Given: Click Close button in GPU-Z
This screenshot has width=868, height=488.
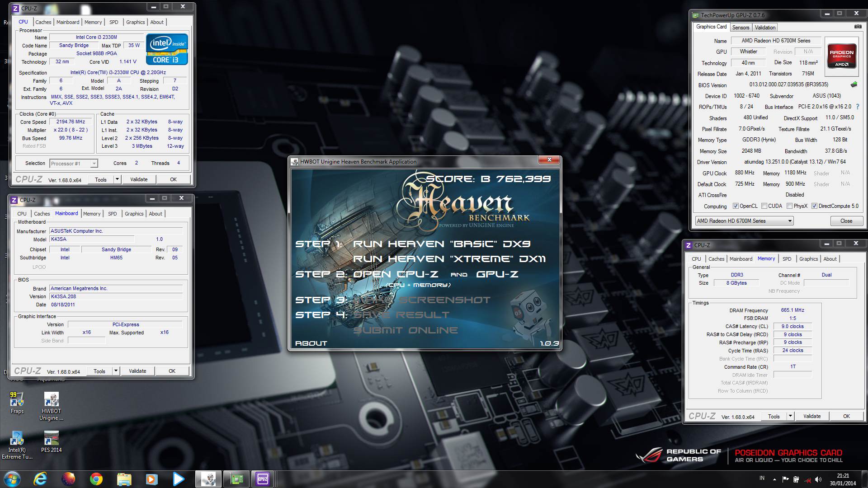Looking at the screenshot, I should (846, 221).
